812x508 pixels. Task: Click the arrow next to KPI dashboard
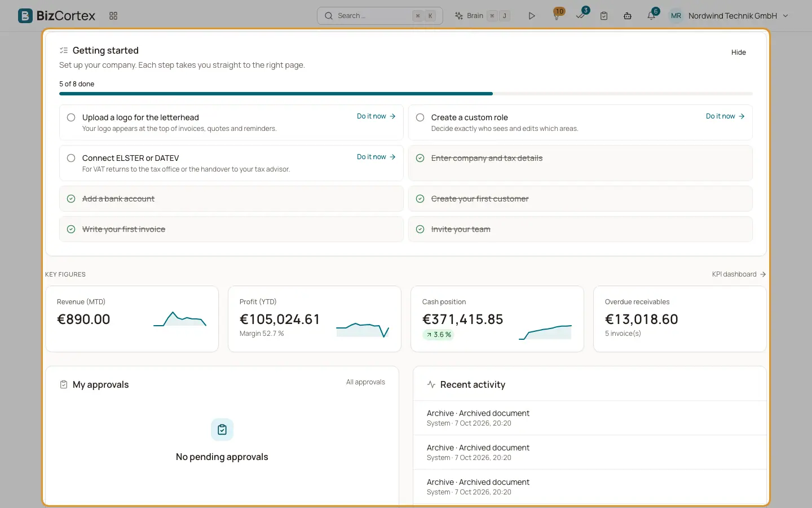763,274
